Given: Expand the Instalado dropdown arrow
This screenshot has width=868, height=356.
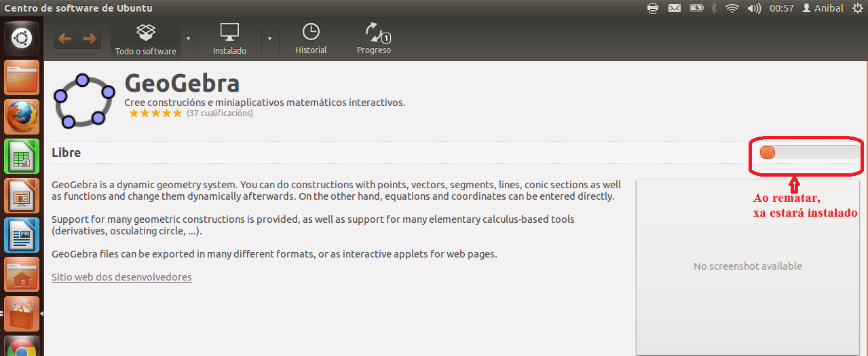Looking at the screenshot, I should point(269,39).
